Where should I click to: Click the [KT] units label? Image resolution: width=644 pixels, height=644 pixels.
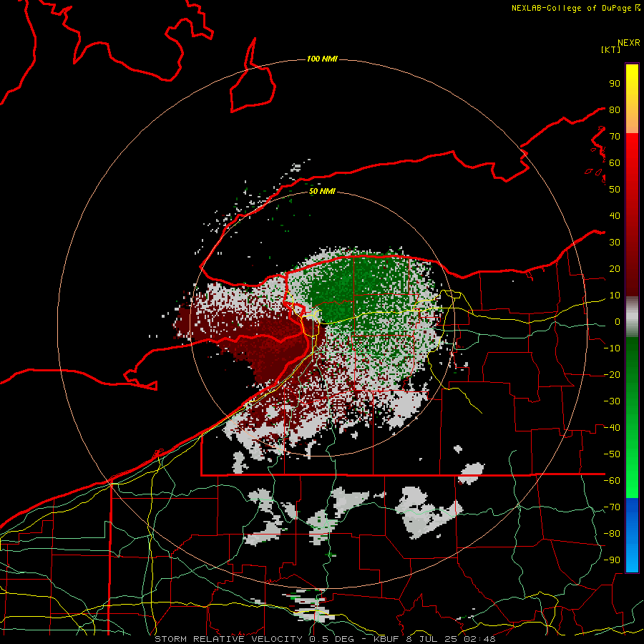610,49
